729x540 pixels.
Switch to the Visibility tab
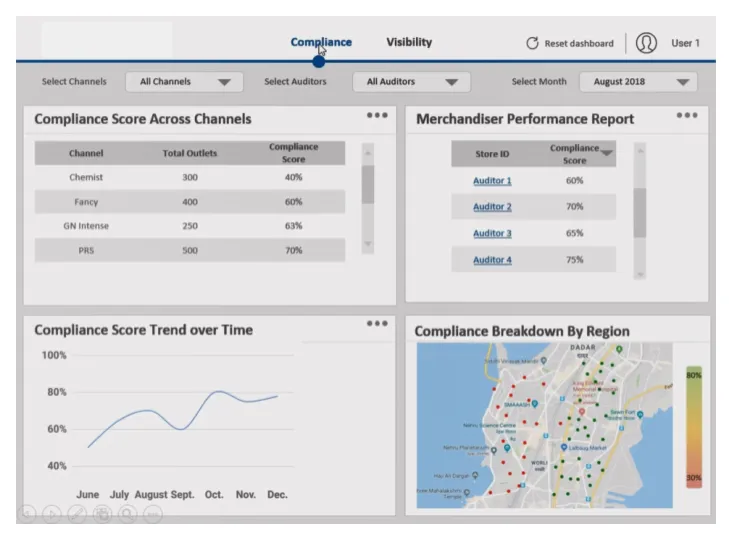click(409, 42)
